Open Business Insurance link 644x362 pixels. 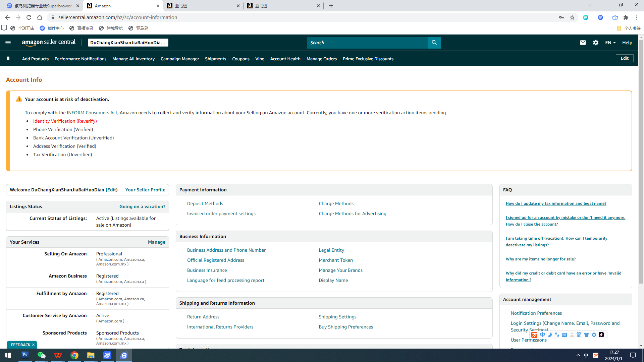207,270
